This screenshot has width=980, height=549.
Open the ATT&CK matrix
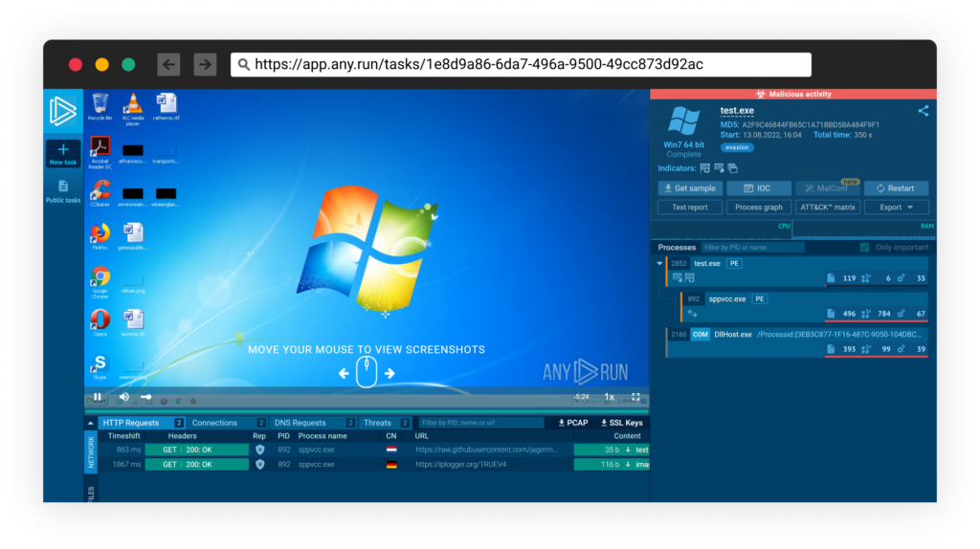(828, 208)
